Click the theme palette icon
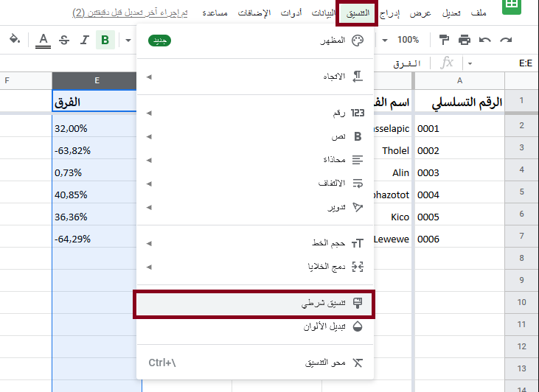 point(358,41)
